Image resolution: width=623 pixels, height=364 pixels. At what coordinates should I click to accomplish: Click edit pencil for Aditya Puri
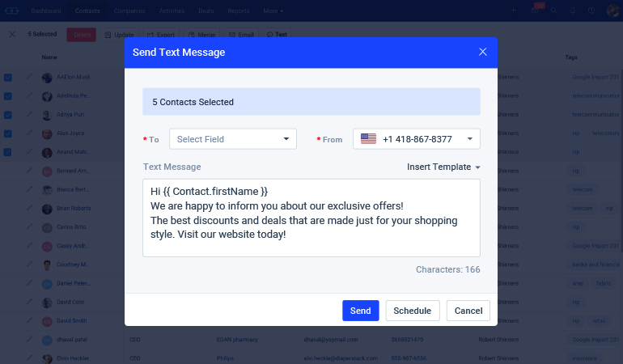[x=29, y=114]
